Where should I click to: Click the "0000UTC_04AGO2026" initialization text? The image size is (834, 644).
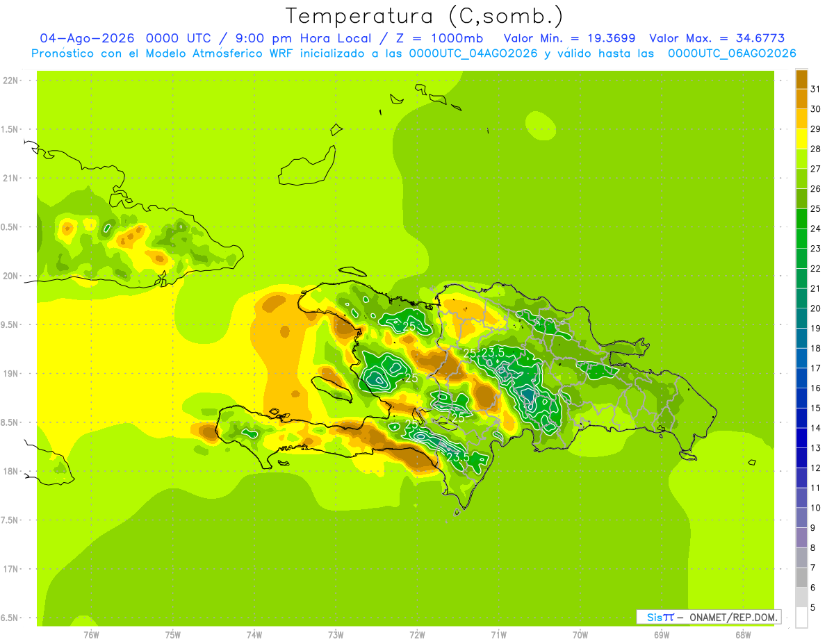473,53
